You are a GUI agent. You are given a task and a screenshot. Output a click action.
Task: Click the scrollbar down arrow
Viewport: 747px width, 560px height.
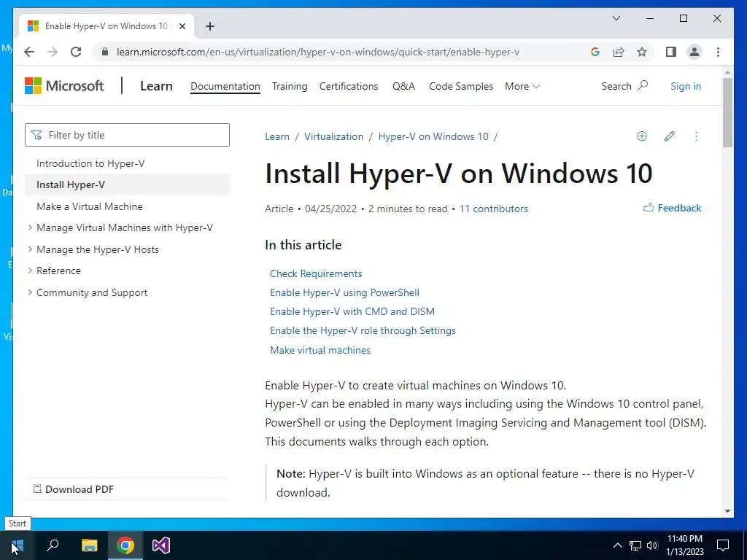727,511
